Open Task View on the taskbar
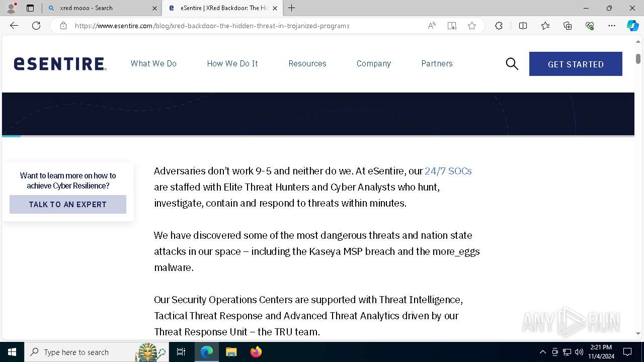 tap(181, 352)
